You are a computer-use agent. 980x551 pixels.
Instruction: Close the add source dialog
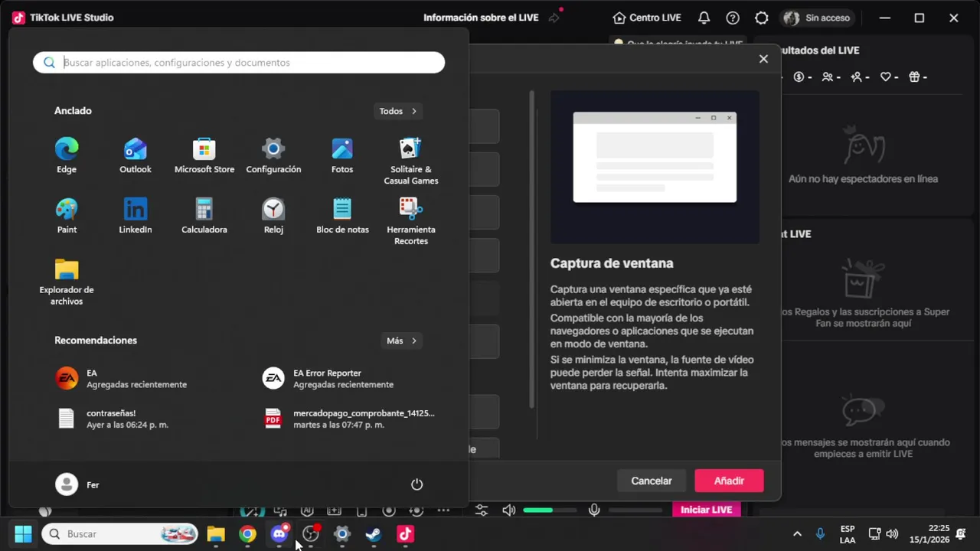[763, 59]
